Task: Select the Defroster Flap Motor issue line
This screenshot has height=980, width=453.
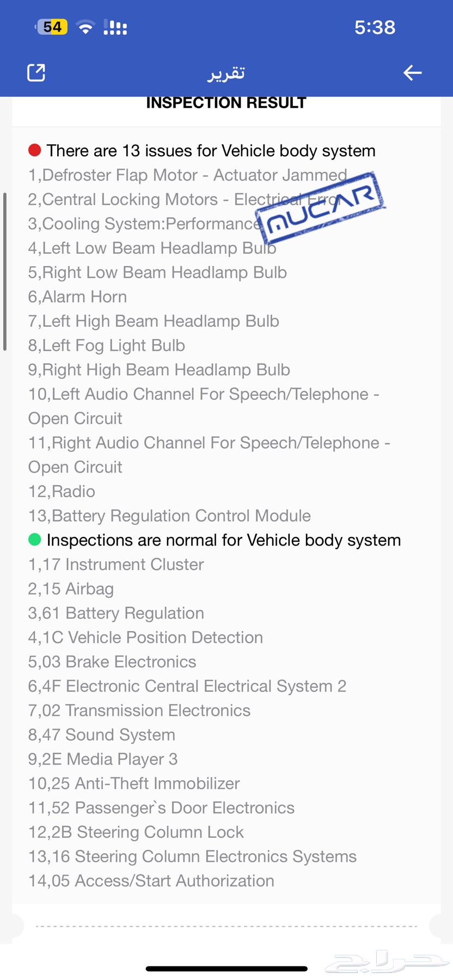Action: pyautogui.click(x=187, y=175)
